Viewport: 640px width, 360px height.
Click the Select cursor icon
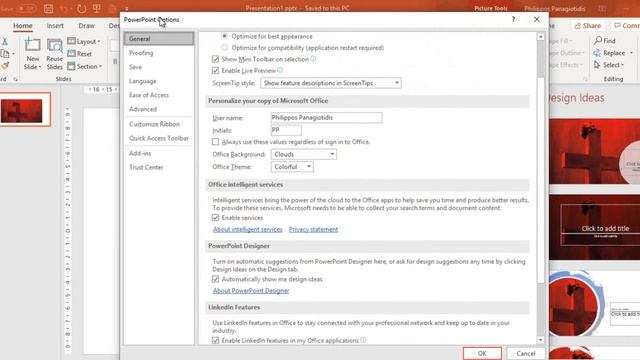point(597,65)
